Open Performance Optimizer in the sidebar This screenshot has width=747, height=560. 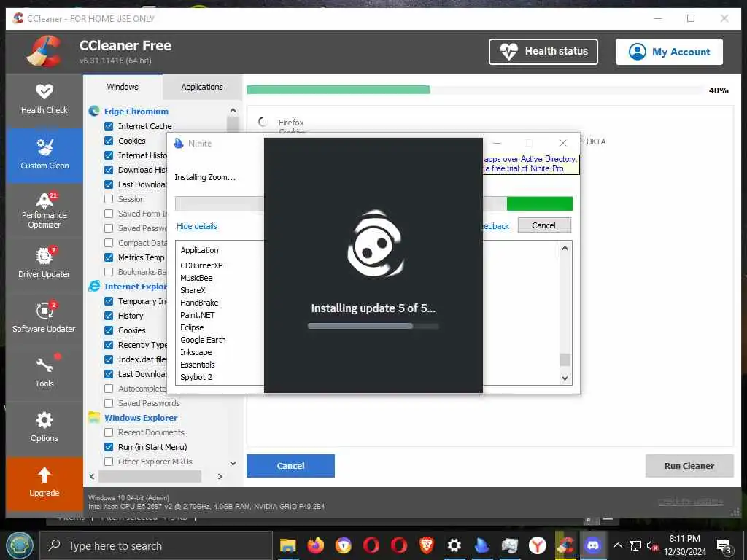(x=44, y=210)
